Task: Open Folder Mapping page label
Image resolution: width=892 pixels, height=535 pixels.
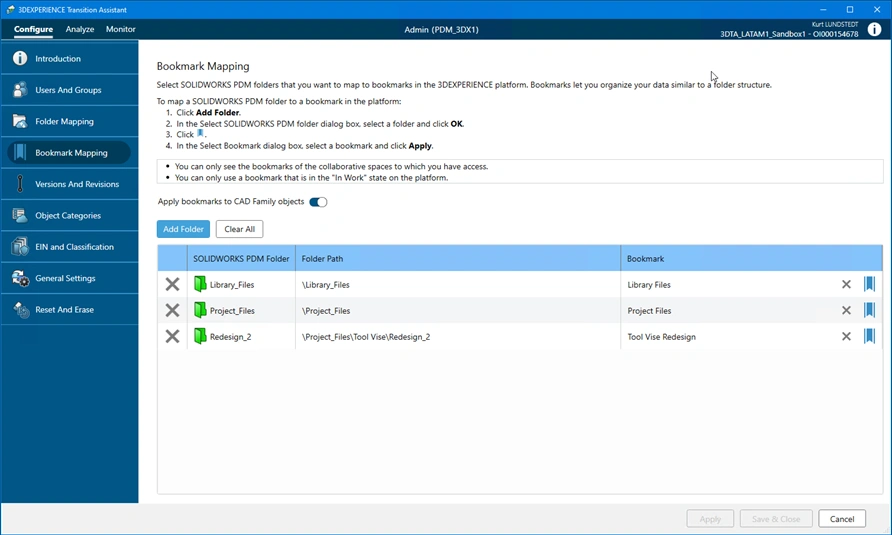Action: pos(64,121)
